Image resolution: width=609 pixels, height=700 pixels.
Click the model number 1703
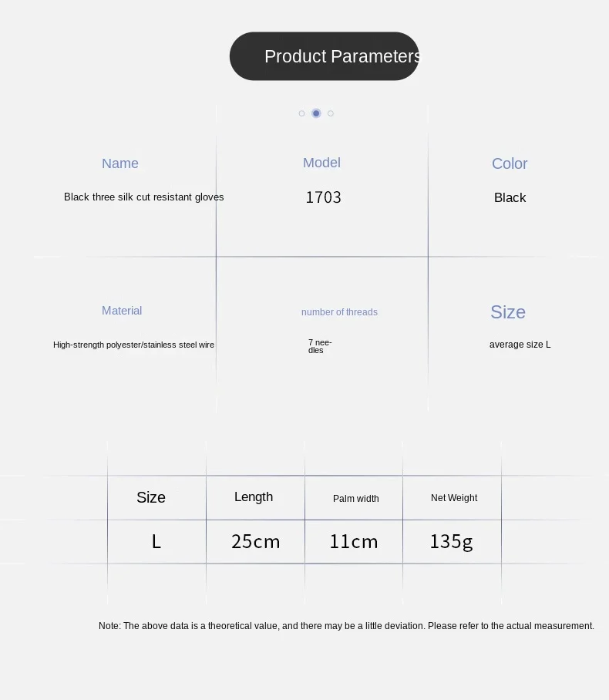point(323,197)
